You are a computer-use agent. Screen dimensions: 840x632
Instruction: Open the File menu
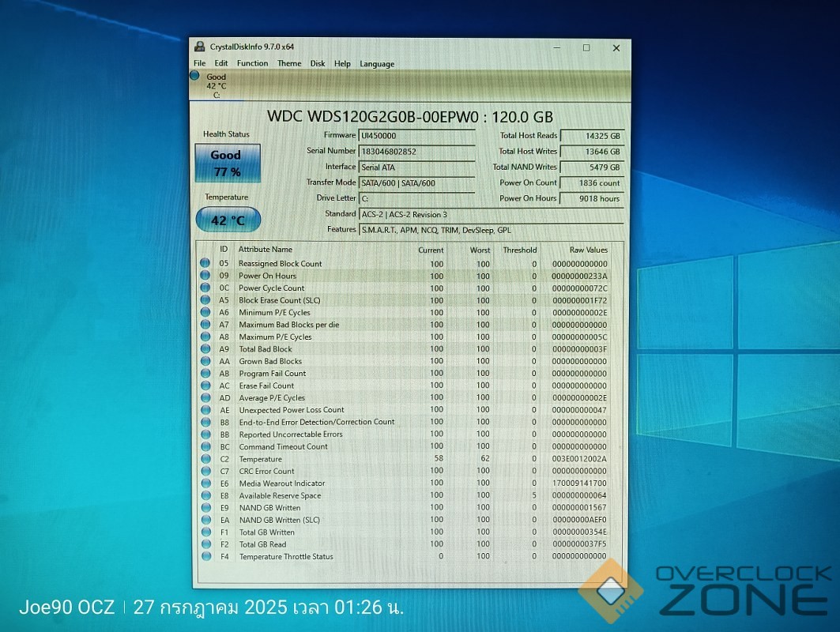coord(199,63)
